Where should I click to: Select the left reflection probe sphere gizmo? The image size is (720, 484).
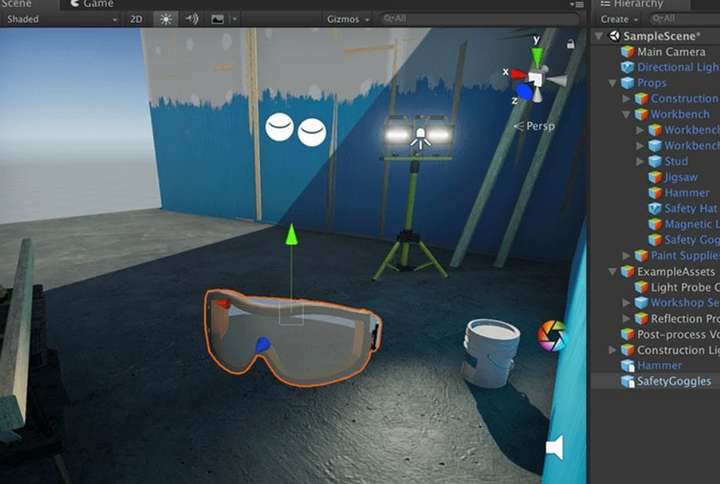pos(279,127)
